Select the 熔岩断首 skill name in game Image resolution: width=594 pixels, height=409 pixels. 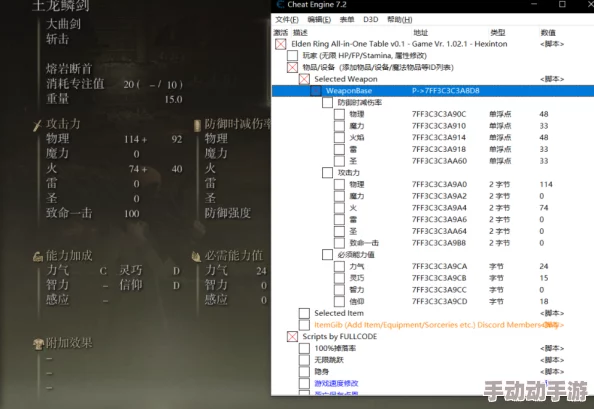tap(69, 69)
